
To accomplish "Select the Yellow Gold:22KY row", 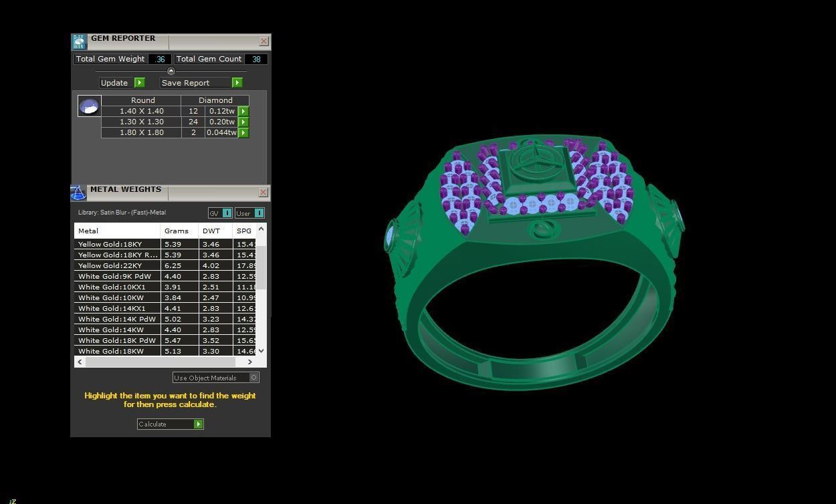I will click(165, 265).
